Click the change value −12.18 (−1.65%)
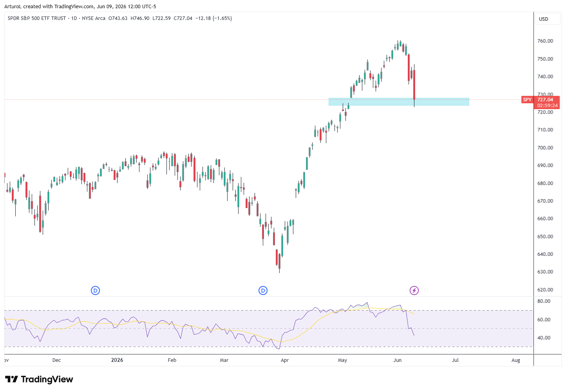The height and width of the screenshot is (392, 566). tap(214, 18)
